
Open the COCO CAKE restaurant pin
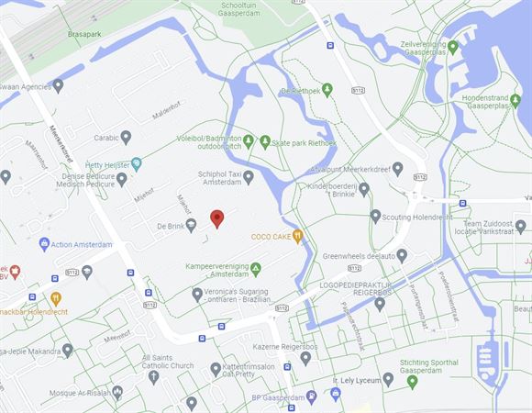pos(297,237)
